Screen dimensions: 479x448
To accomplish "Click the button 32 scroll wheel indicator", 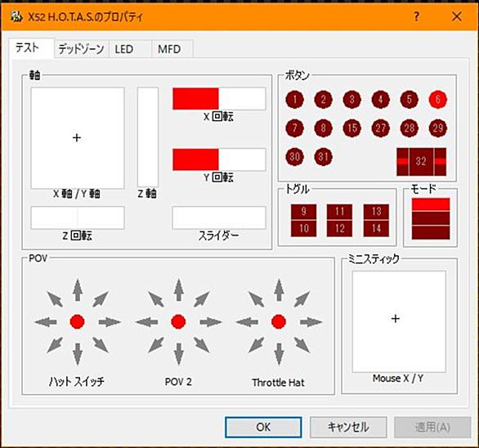I will click(421, 162).
